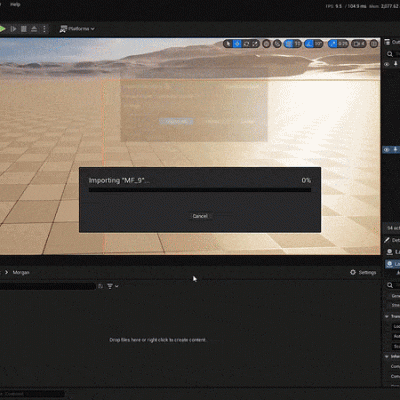Click the Outliner pin column icon
Viewport: 400px width, 400px height.
[x=396, y=63]
